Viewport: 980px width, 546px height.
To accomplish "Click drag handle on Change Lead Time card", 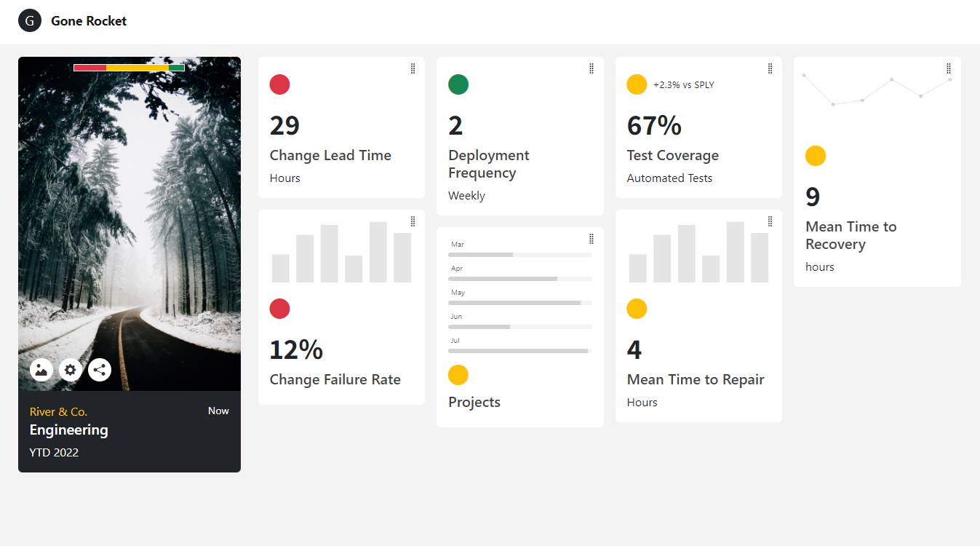I will (x=413, y=68).
